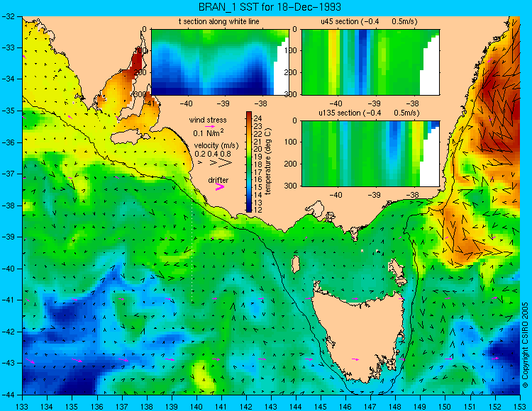The width and height of the screenshot is (532, 411).
Task: Click depth label 100 on u135 section inset
Action: (x=292, y=142)
